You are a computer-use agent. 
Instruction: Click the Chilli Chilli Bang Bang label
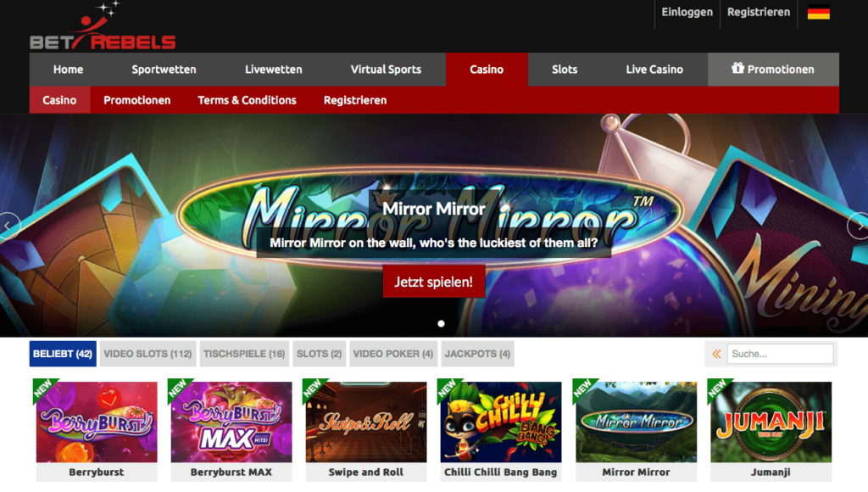tap(500, 472)
